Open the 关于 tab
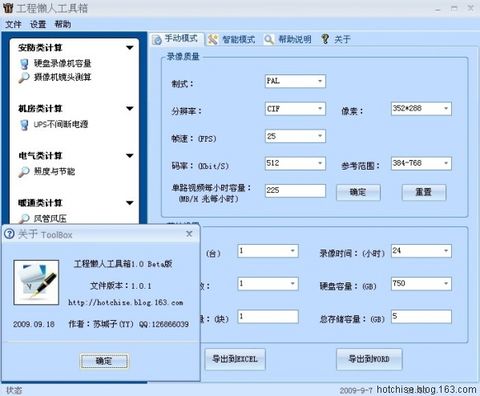 (x=336, y=39)
